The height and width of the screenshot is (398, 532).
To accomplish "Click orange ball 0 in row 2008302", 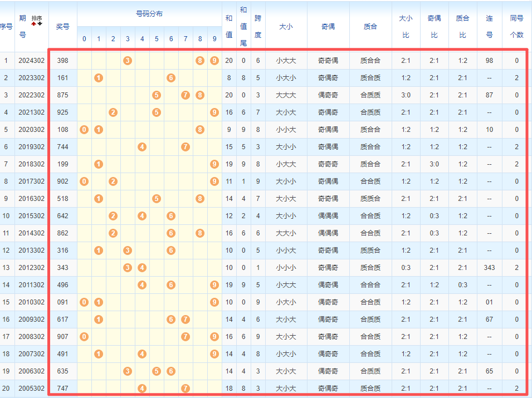I will 84,337.
